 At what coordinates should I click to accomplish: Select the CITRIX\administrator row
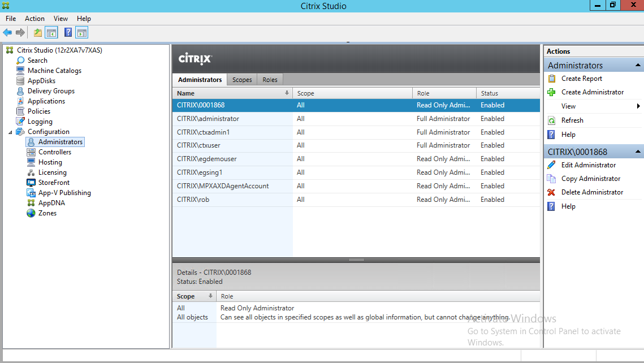(356, 119)
